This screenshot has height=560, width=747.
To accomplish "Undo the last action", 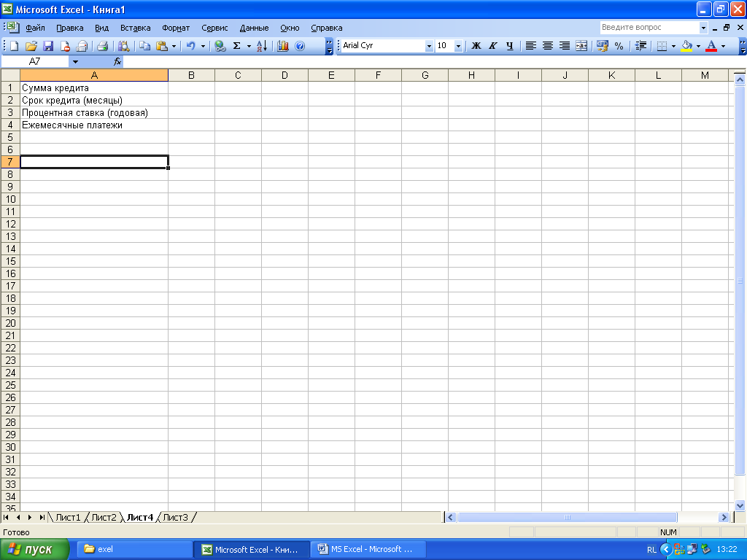I will coord(191,46).
